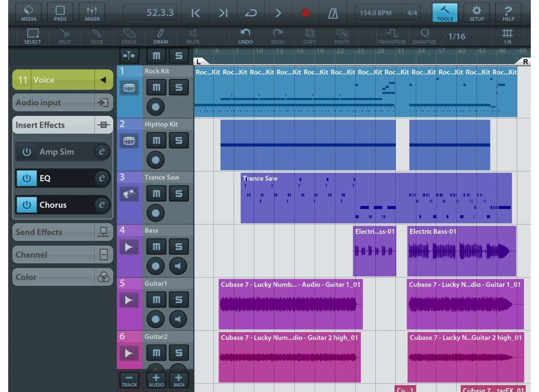
Task: Toggle the metronome click
Action: (333, 13)
